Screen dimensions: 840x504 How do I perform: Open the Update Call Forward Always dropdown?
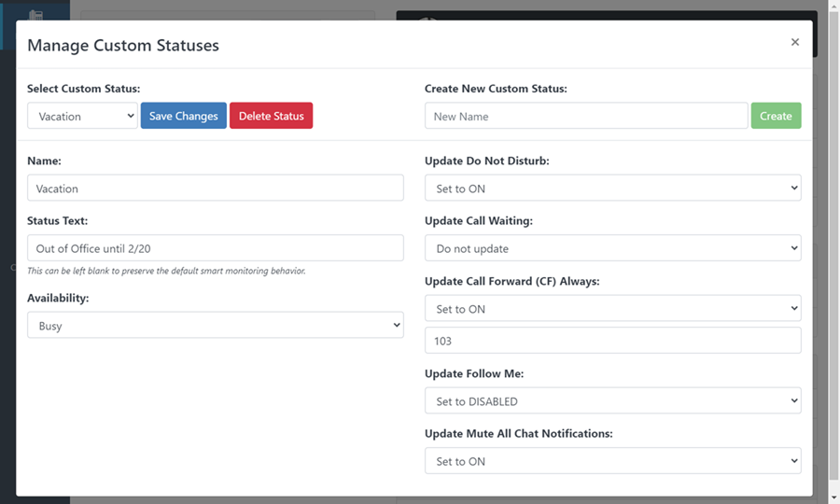[612, 308]
